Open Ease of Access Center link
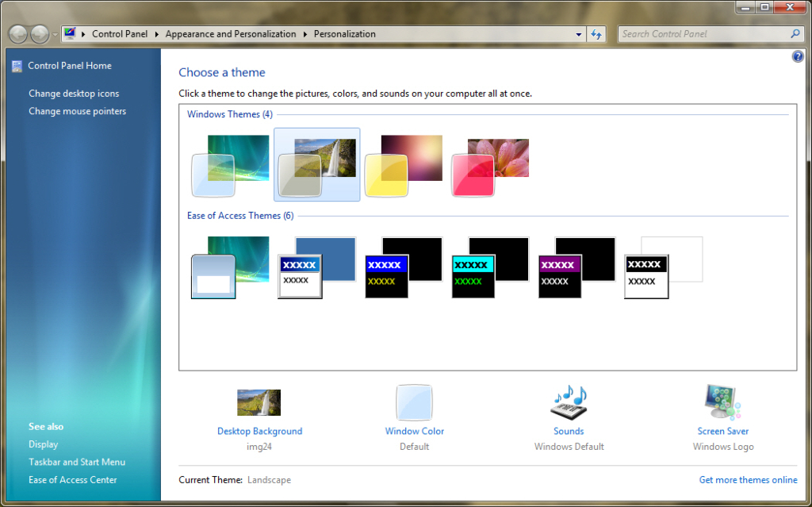This screenshot has width=812, height=507. 72,480
